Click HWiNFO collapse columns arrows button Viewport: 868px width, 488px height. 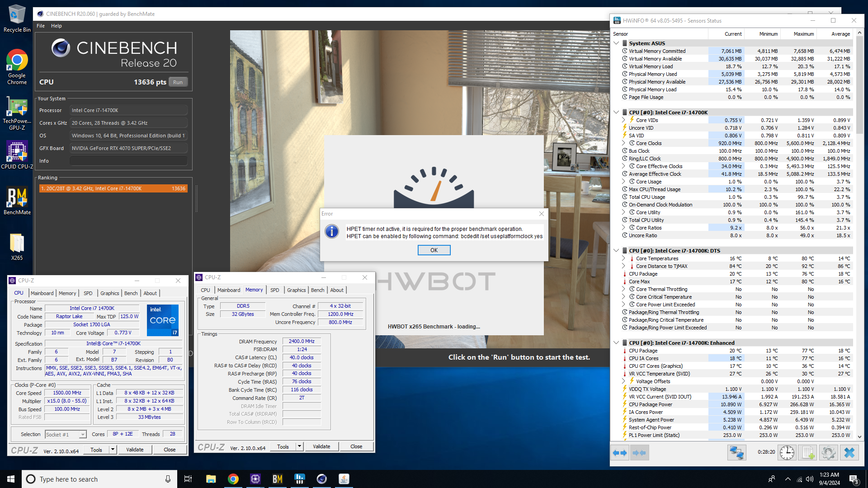(639, 453)
